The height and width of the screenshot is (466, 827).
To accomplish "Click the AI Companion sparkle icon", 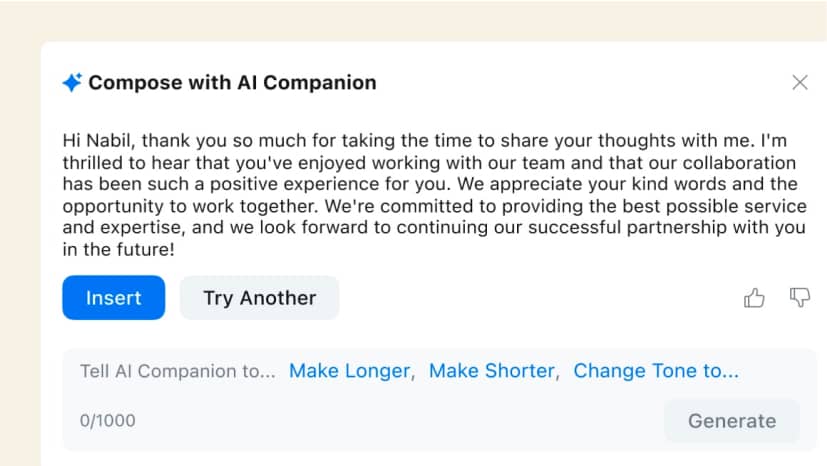I will (x=72, y=83).
